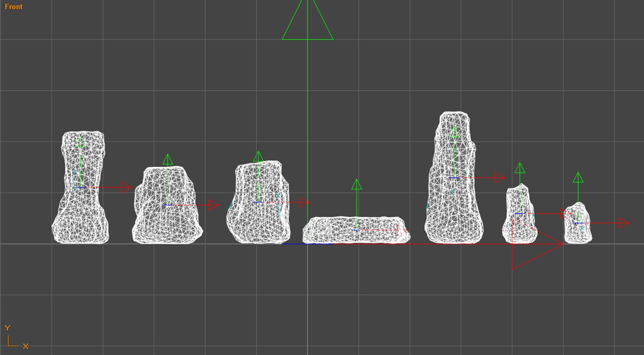The width and height of the screenshot is (644, 355).
Task: Select the narrow-necked rock at far left
Action: (x=80, y=187)
